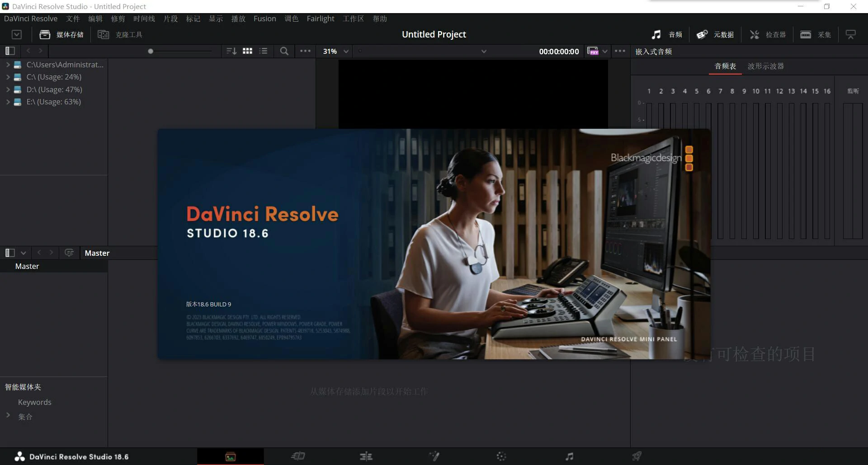Switch to the Fusion page icon

click(x=434, y=456)
